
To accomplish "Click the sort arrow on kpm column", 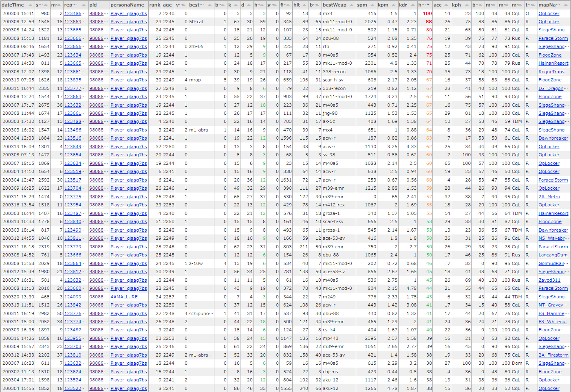I will click(x=394, y=5).
